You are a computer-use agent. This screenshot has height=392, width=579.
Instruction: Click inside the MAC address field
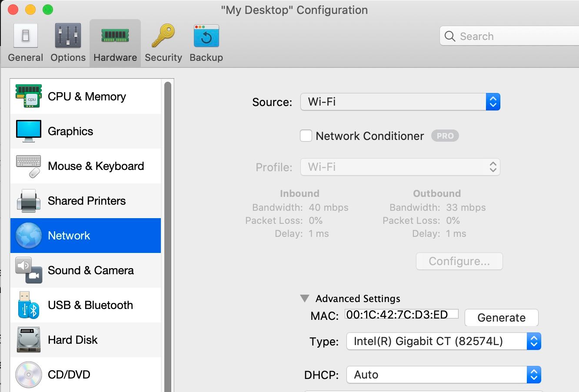[x=400, y=314]
